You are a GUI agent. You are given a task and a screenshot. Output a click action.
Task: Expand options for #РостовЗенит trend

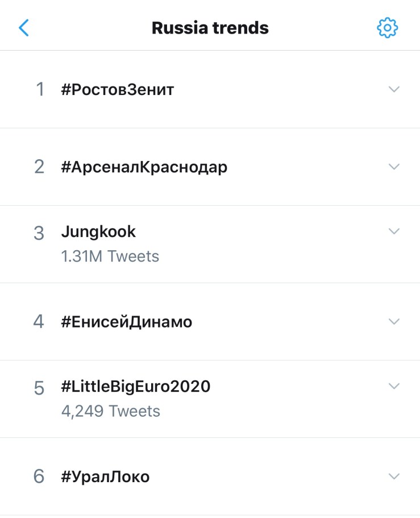(x=394, y=89)
